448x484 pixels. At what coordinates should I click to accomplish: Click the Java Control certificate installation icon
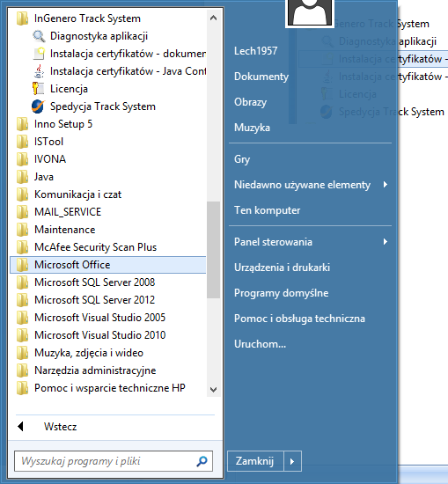pos(39,71)
